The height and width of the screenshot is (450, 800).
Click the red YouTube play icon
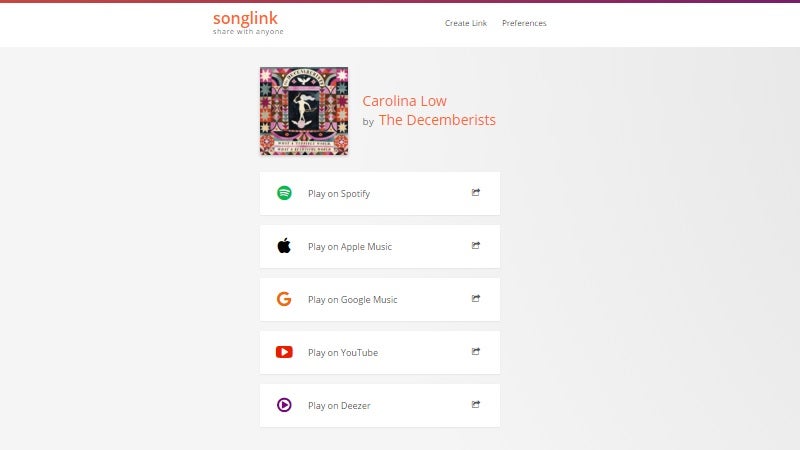tap(284, 352)
